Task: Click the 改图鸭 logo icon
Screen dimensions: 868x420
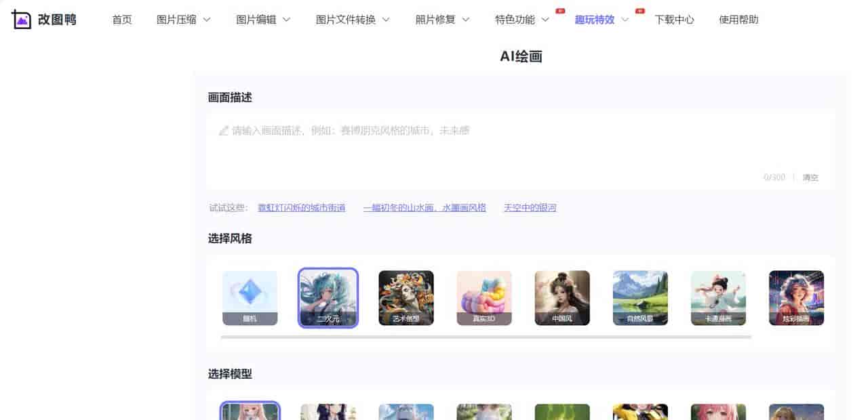Action: 22,20
